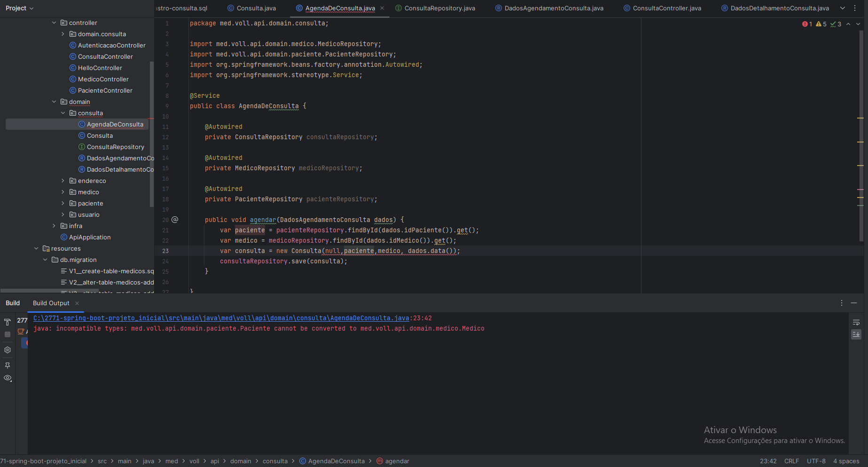Screen dimensions: 868x467
Task: Open Build panel settings gear
Action: point(8,350)
